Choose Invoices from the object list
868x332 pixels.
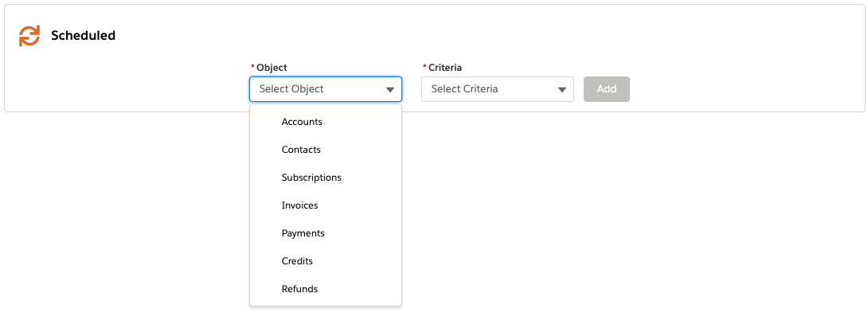tap(326, 205)
